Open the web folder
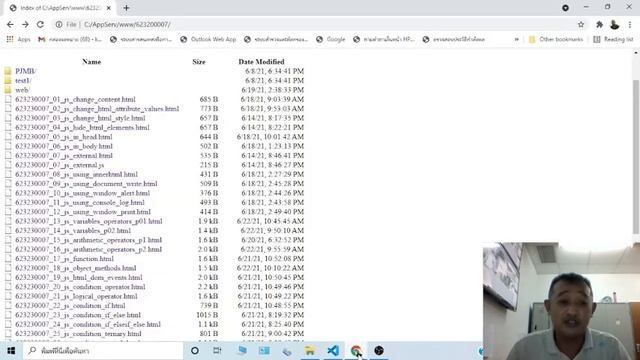 click(22, 90)
